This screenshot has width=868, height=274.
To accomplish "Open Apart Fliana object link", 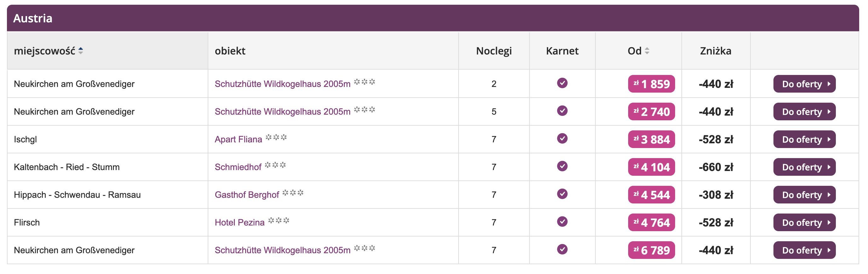I will click(x=238, y=139).
